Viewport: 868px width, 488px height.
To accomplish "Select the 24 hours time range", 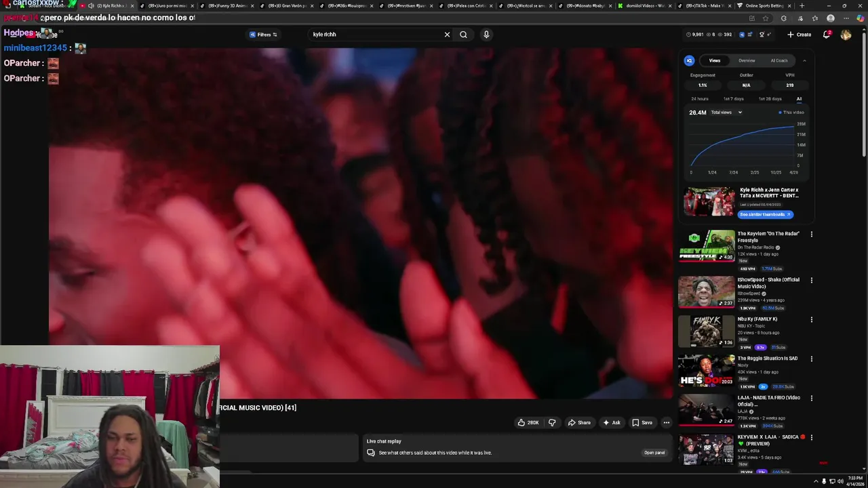I will (700, 99).
